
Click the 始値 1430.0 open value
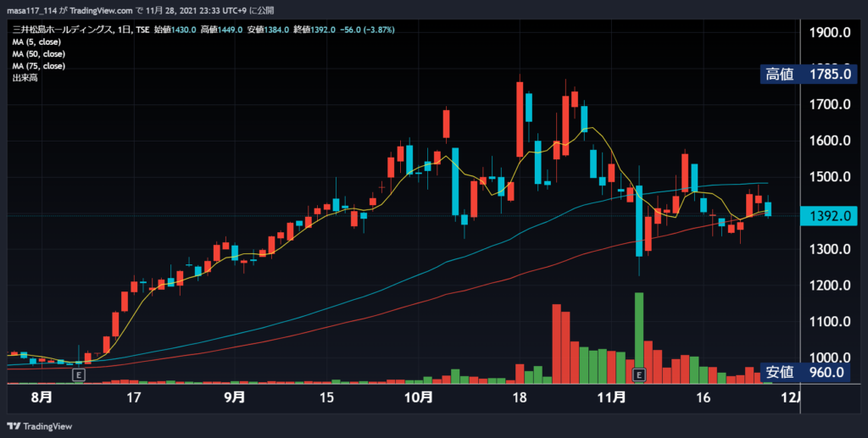click(x=175, y=30)
